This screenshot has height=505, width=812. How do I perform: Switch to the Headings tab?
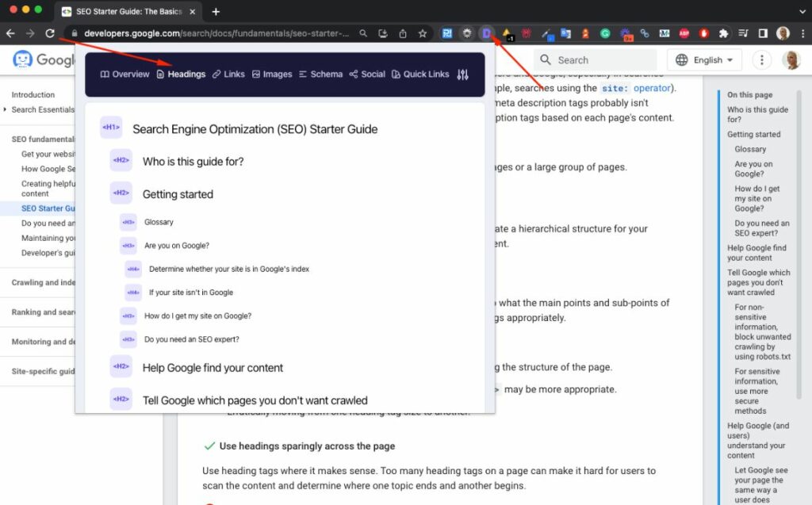180,75
